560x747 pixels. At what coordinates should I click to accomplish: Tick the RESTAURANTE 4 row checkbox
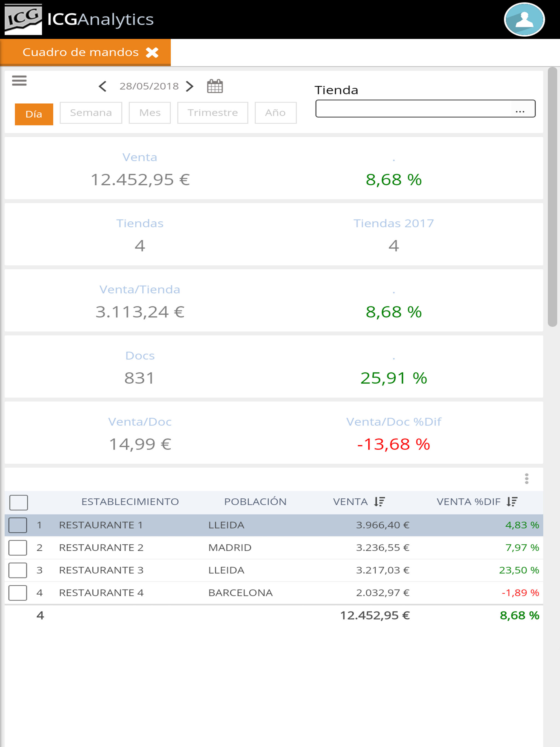coord(18,593)
